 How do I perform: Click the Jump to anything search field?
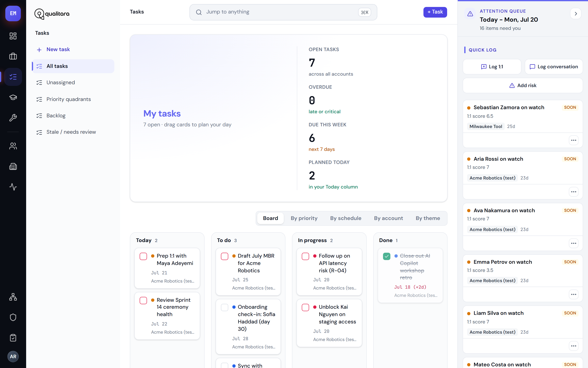[283, 12]
